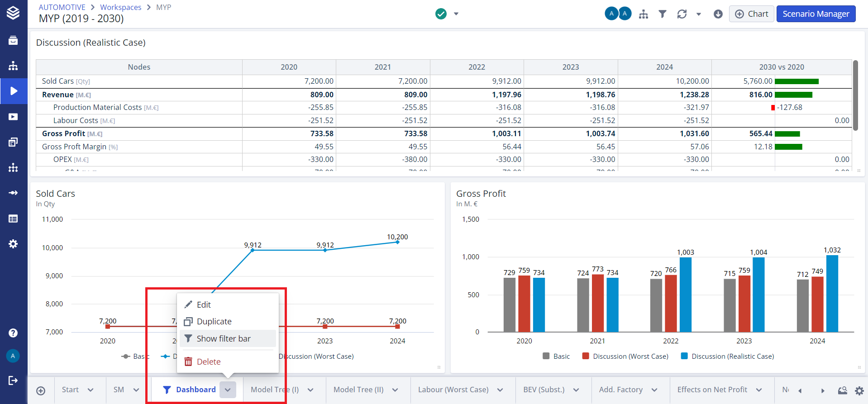
Task: Open the Scenario Manager button
Action: coord(816,14)
